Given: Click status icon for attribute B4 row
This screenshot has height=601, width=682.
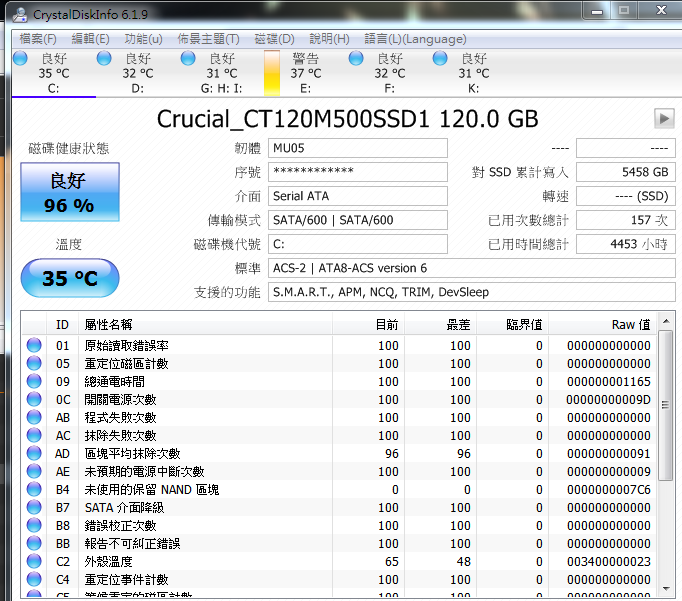Looking at the screenshot, I should 34,489.
